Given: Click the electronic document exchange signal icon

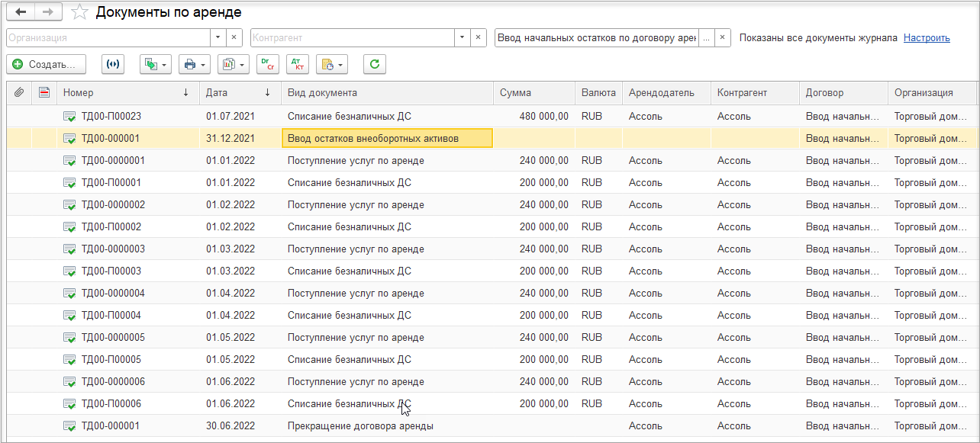Looking at the screenshot, I should (113, 65).
